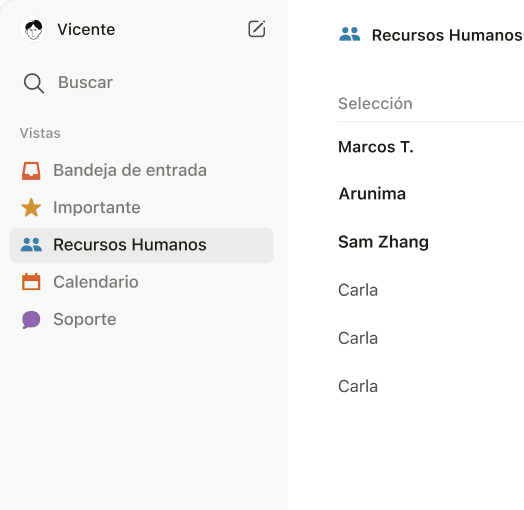Viewport: 524px width, 510px height.
Task: Open the Soporte view
Action: (x=141, y=319)
